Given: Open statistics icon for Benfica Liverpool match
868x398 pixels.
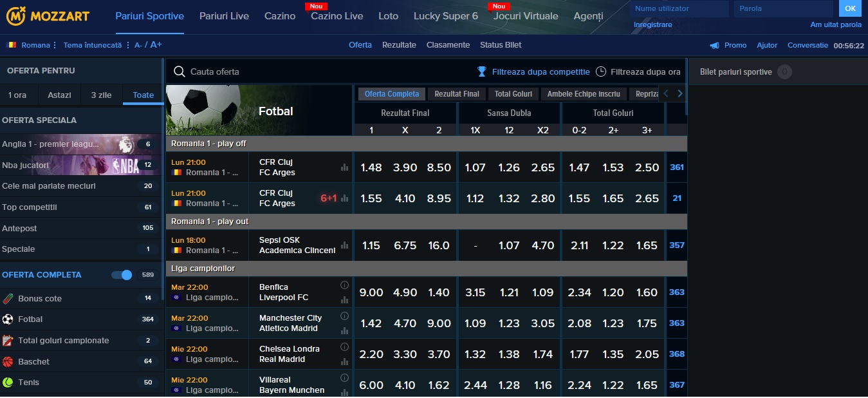Looking at the screenshot, I should click(344, 299).
